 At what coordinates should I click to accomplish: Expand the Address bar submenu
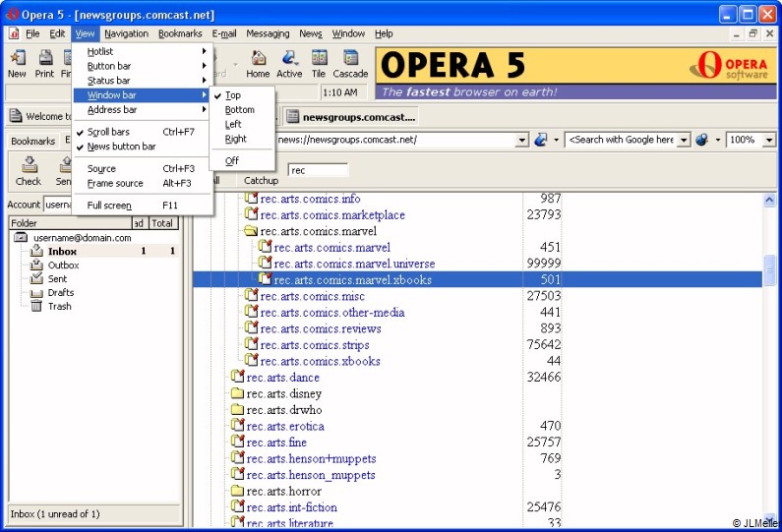coord(141,110)
